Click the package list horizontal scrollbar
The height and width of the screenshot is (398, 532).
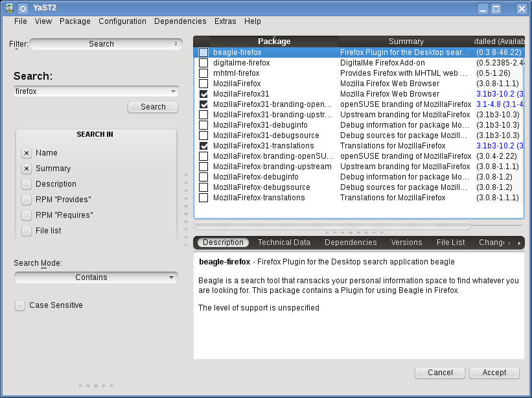tap(332, 225)
